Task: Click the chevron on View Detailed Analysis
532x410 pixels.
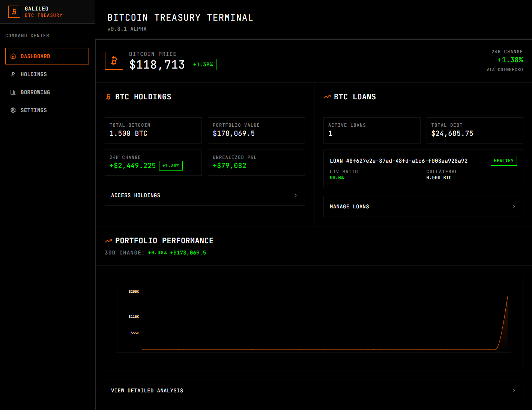Action: pyautogui.click(x=514, y=391)
